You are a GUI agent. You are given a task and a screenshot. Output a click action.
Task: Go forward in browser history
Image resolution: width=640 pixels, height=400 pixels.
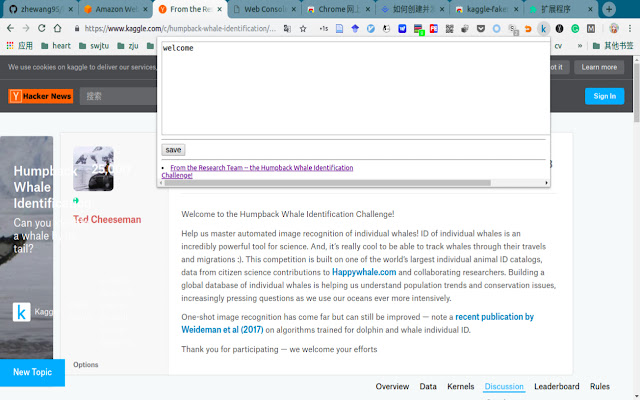coord(26,28)
